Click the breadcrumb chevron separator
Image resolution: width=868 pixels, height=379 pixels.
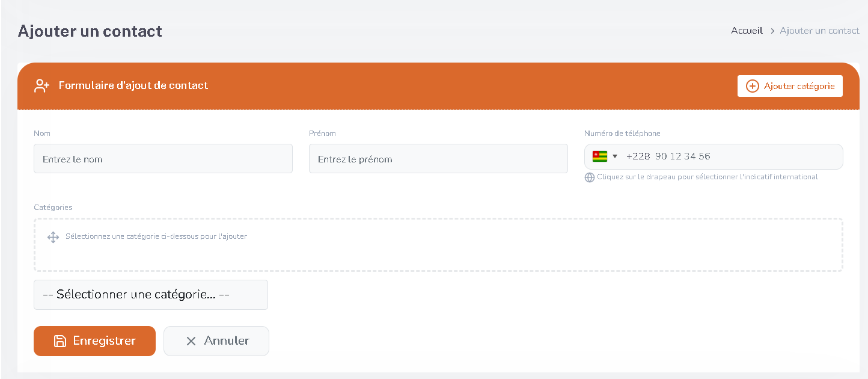[772, 31]
